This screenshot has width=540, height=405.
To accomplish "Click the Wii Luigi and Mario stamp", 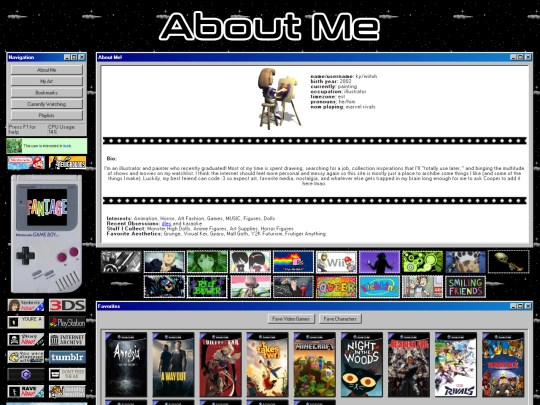I will (336, 262).
